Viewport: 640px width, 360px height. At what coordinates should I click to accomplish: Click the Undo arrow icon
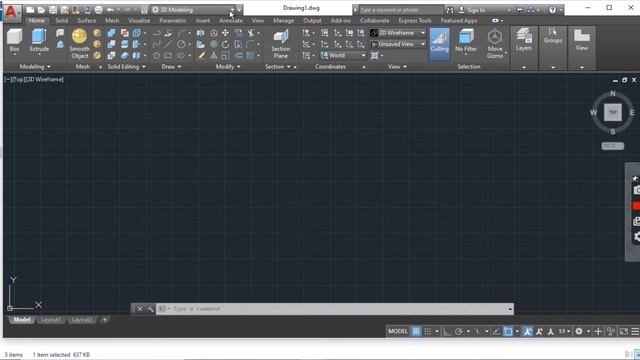(x=110, y=10)
